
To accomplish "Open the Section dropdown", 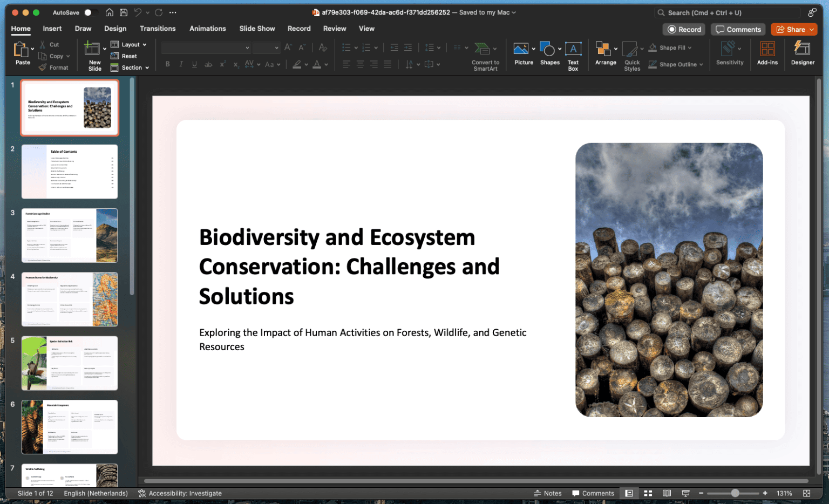I will [x=130, y=67].
